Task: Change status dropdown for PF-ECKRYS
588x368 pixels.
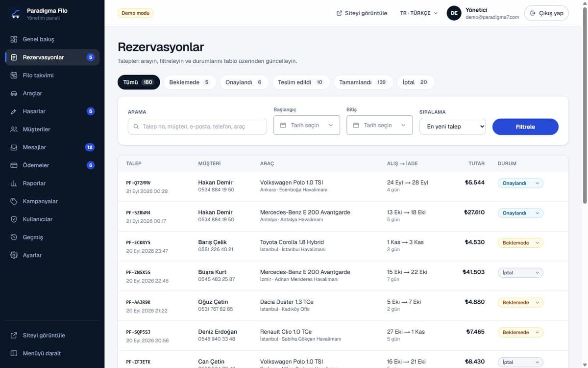Action: tap(520, 243)
